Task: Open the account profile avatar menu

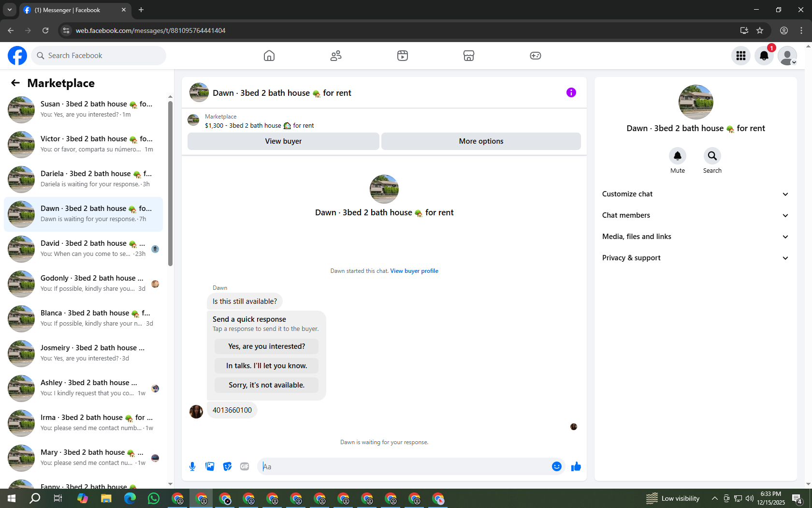Action: click(787, 56)
